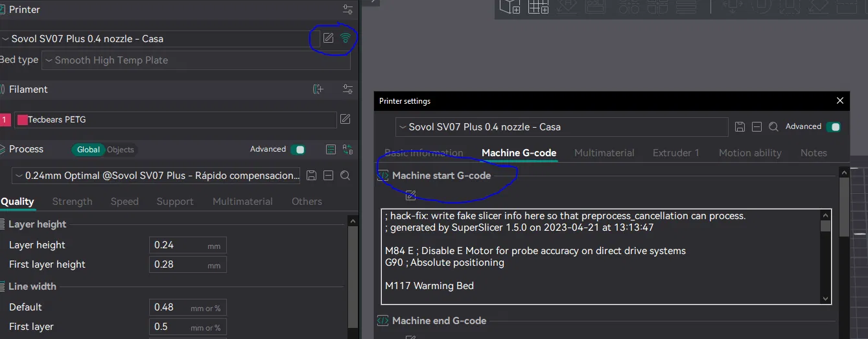Click the 'M117 Warming Bed' G-code line
The height and width of the screenshot is (339, 868).
429,286
